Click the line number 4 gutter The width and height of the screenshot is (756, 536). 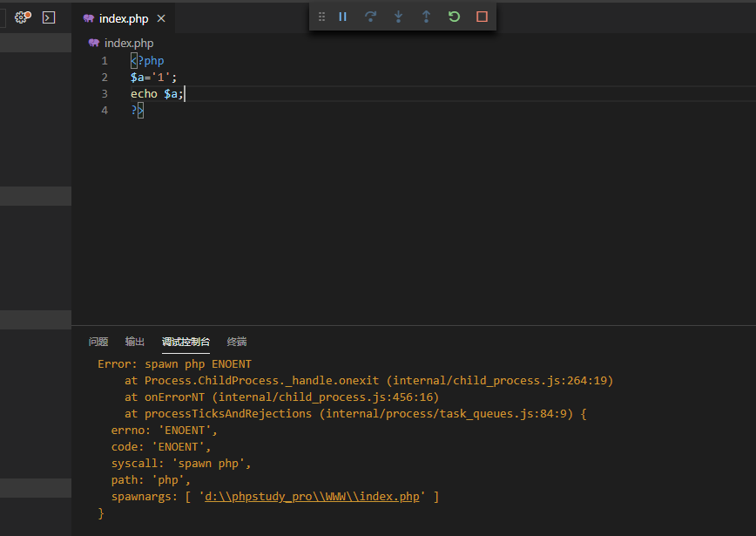(105, 111)
